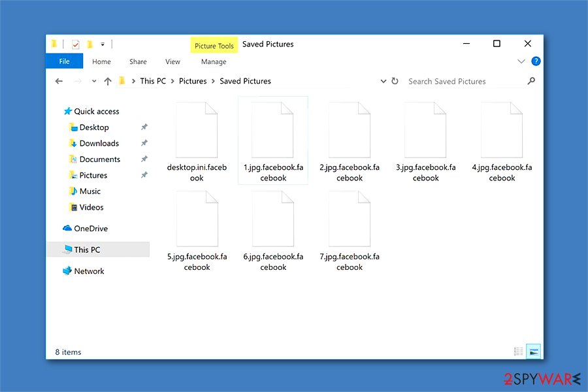Image resolution: width=588 pixels, height=392 pixels.
Task: Expand the chevron before This PC in the address bar
Action: (133, 81)
